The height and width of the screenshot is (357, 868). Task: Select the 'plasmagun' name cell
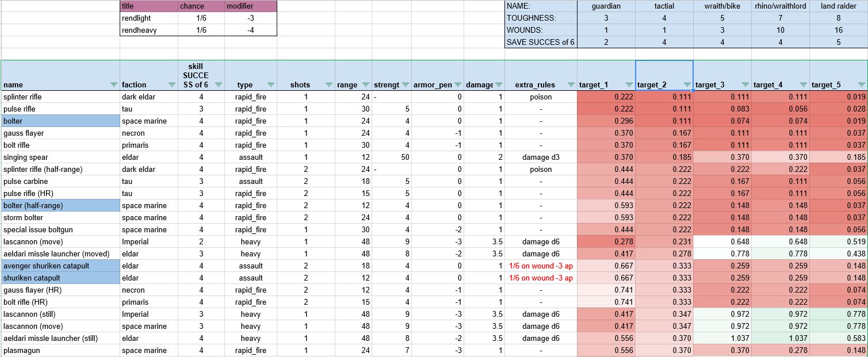[60, 350]
